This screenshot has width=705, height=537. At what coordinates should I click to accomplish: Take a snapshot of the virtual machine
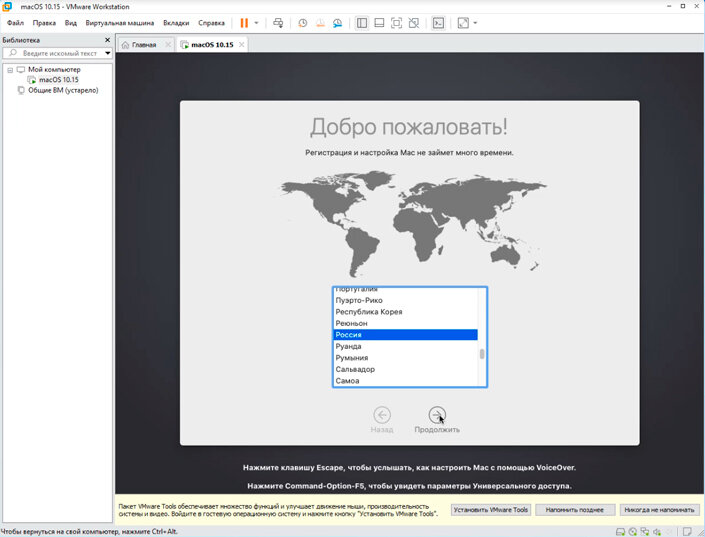(x=303, y=23)
